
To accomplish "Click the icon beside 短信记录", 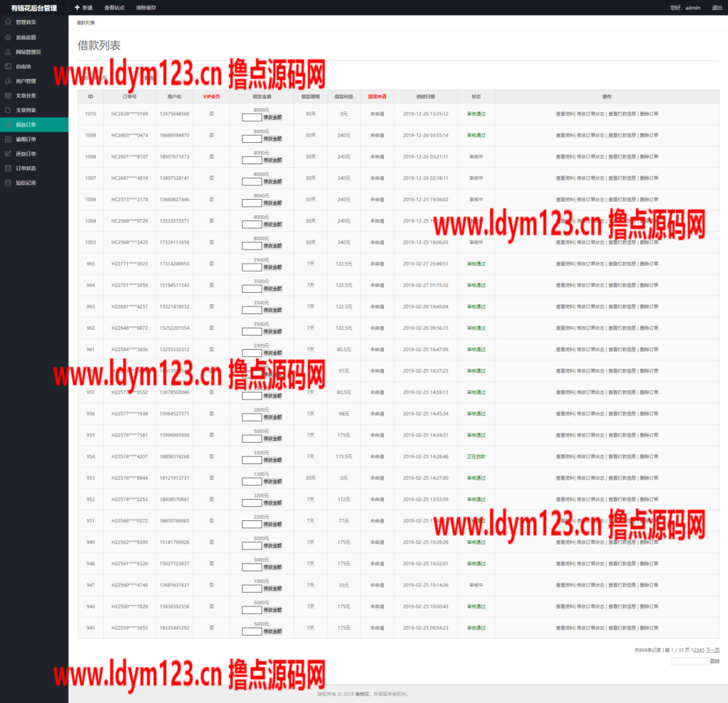I will pyautogui.click(x=8, y=183).
